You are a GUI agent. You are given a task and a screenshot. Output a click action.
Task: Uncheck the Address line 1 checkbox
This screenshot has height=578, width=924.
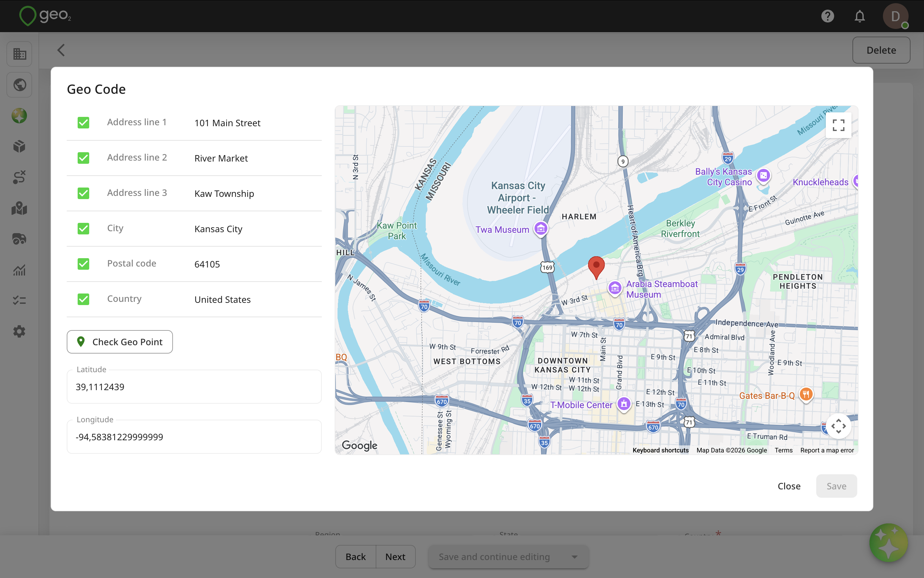point(83,123)
